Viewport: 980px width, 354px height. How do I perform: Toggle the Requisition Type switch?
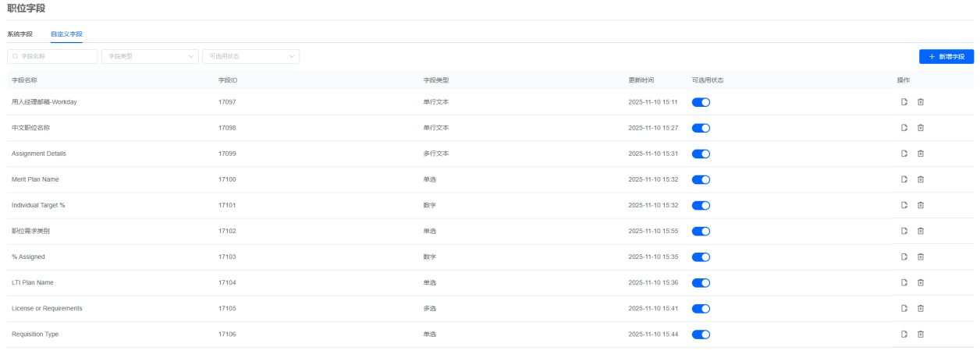[x=701, y=334]
